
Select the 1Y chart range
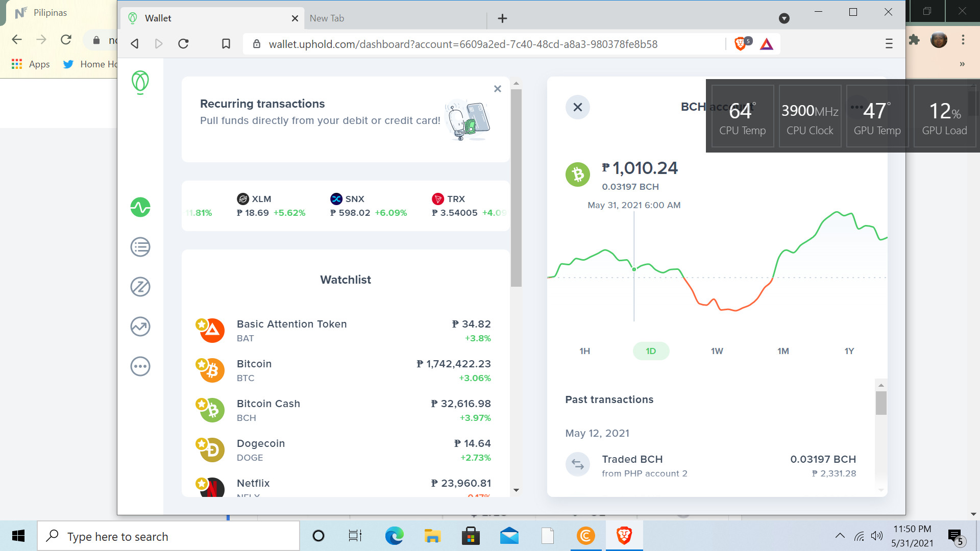849,351
